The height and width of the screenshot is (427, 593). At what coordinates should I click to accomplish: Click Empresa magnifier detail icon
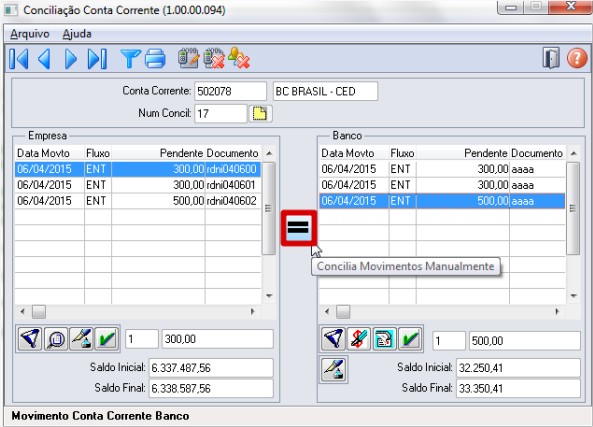point(56,338)
